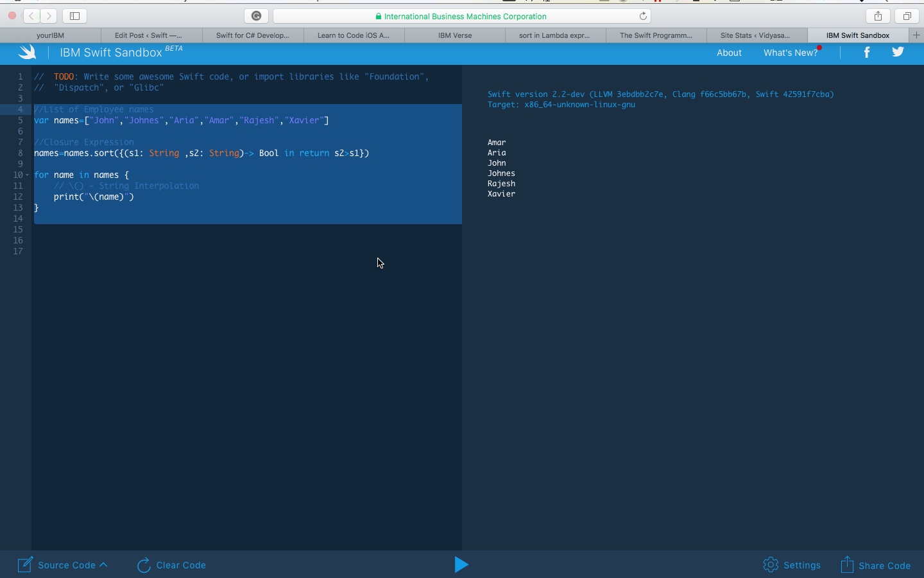924x578 pixels.
Task: Click the Swift bird logo icon
Action: click(x=27, y=53)
